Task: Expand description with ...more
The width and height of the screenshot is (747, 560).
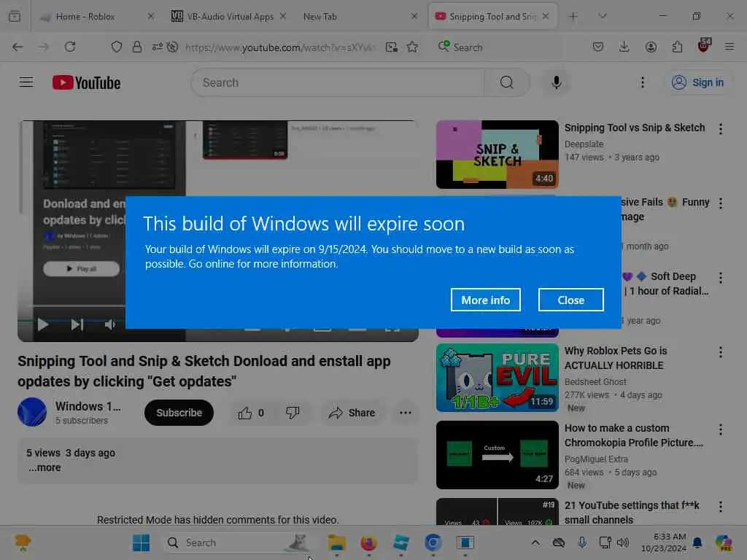Action: 44,467
